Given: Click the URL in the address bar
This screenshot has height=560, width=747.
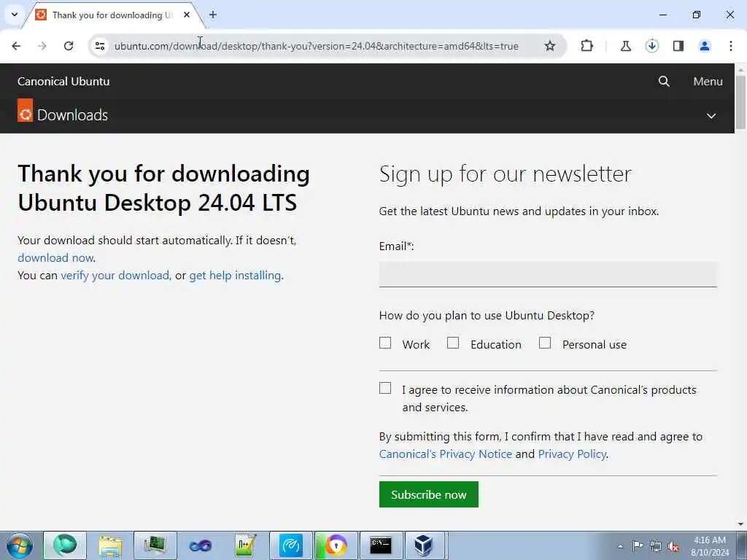Looking at the screenshot, I should point(317,46).
